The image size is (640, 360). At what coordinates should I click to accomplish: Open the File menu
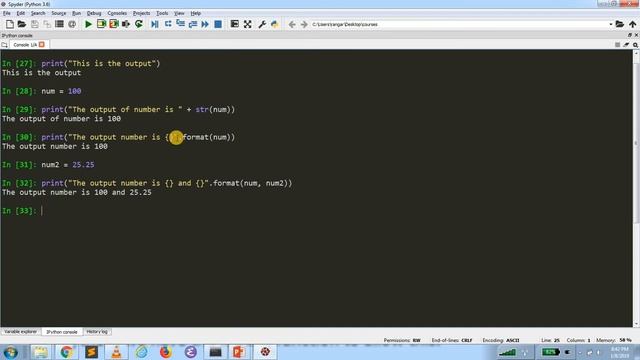point(7,13)
